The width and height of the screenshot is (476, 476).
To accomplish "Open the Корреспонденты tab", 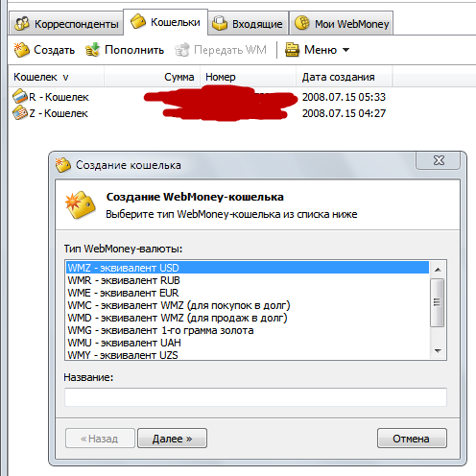I will (x=66, y=23).
